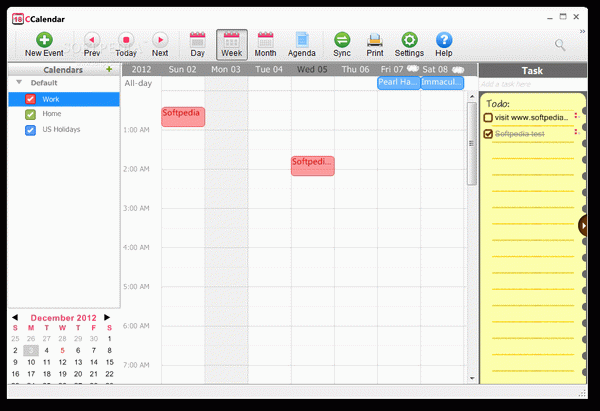
Task: Click the week view vertical scrollbar thumb
Action: [x=472, y=144]
